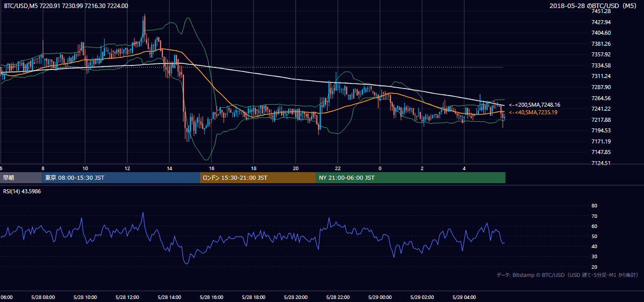The image size is (644, 302).
Task: Click hour tick 18 under the price chart
Action: tap(253, 169)
